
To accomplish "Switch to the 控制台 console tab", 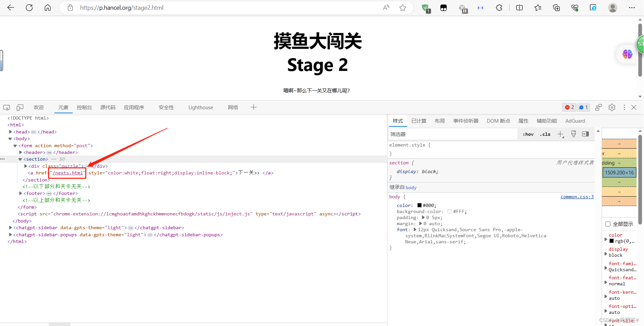I will point(84,107).
